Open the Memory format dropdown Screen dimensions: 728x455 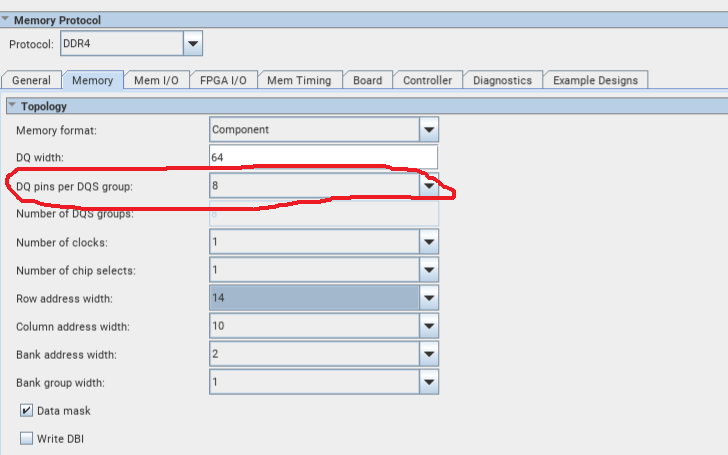pos(429,130)
